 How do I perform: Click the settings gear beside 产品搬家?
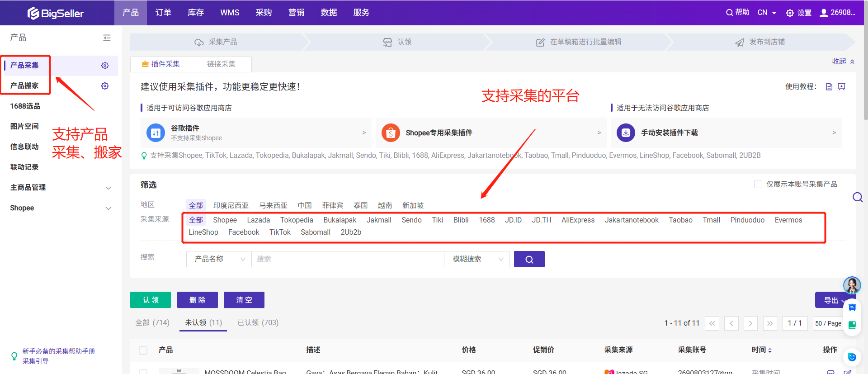tap(104, 86)
